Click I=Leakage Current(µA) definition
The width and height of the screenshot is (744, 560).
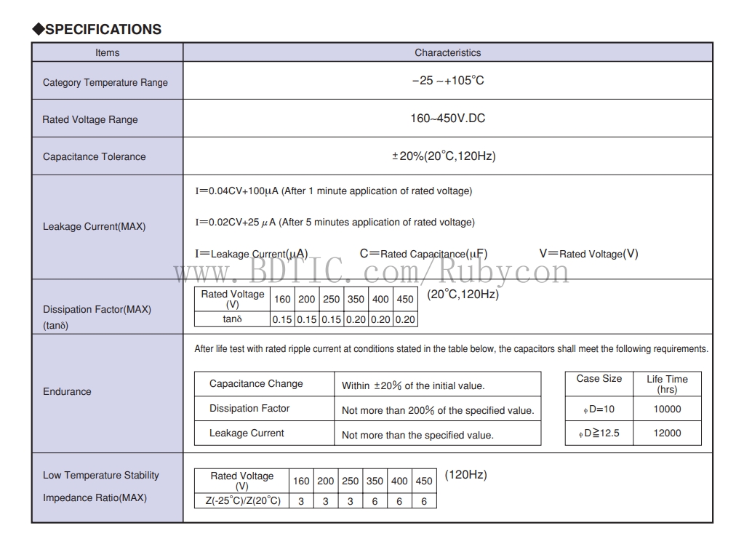pos(252,254)
